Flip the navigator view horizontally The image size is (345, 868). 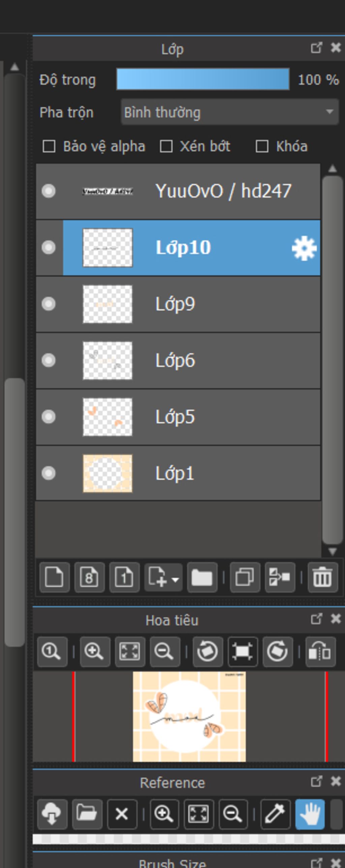320,651
